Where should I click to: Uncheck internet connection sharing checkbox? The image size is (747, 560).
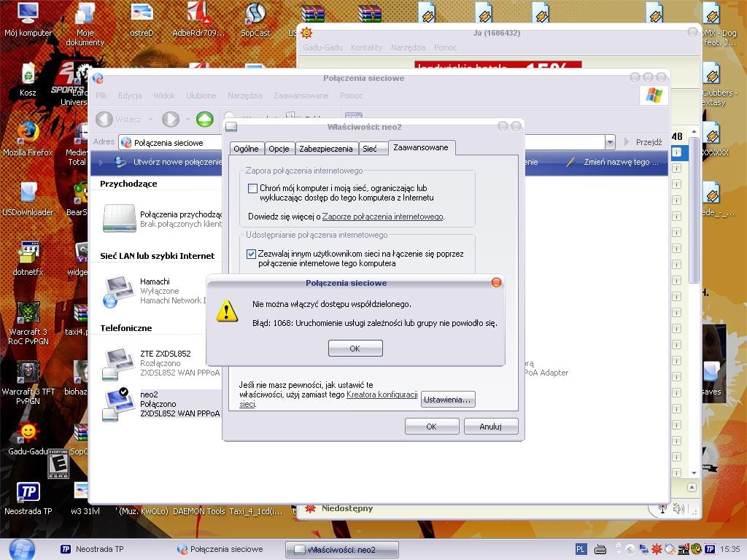251,254
